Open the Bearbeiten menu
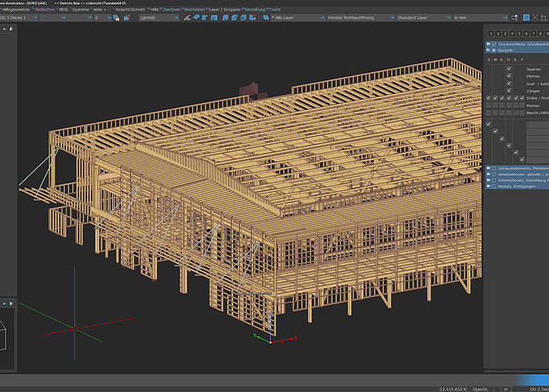 coord(195,9)
